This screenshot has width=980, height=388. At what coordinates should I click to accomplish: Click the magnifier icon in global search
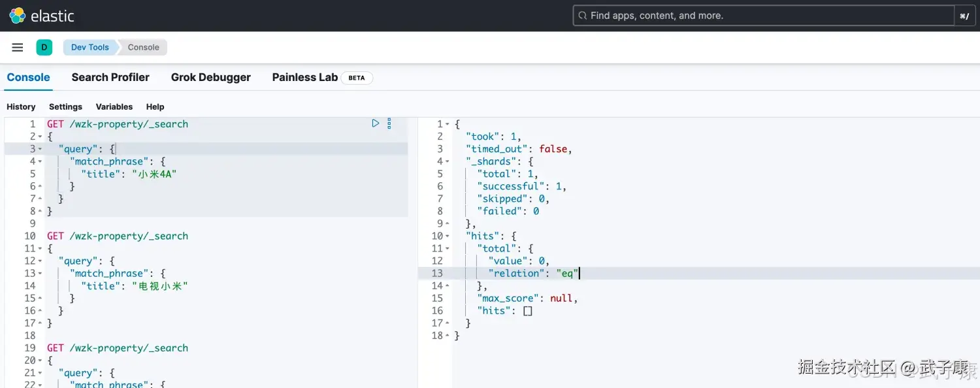tap(582, 15)
